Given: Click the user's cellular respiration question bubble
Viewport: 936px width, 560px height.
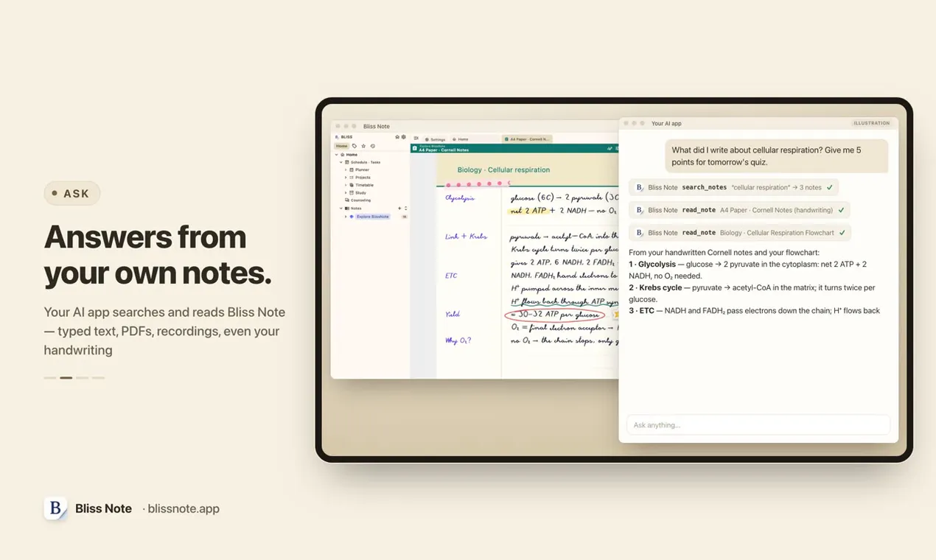Looking at the screenshot, I should pyautogui.click(x=777, y=156).
